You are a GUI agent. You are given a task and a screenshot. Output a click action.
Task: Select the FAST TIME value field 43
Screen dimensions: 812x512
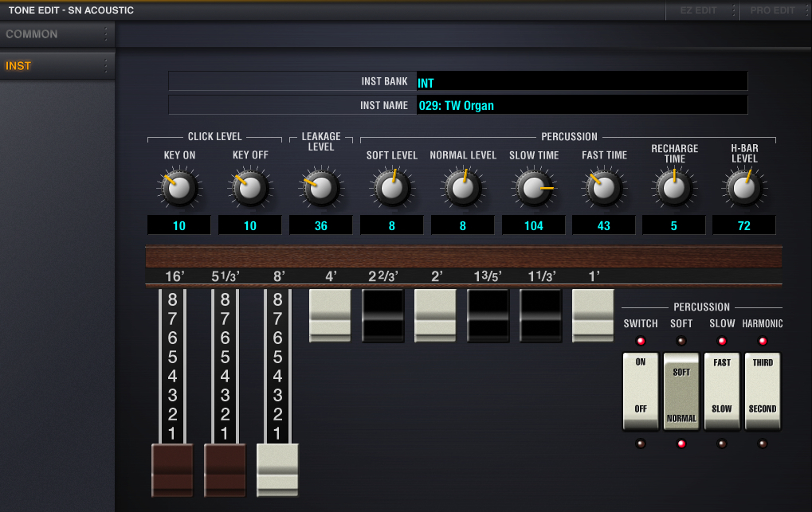pyautogui.click(x=604, y=225)
